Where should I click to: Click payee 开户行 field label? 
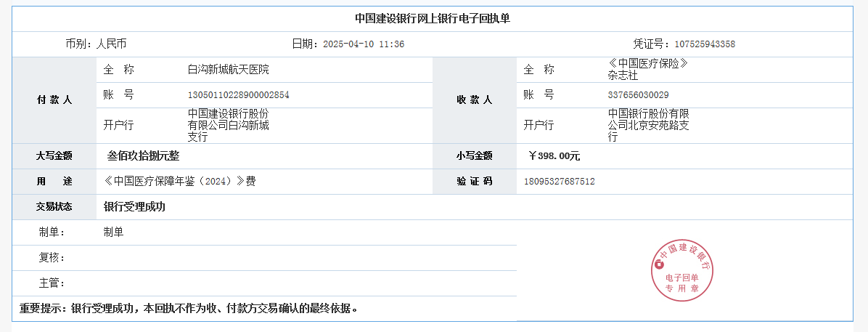tap(539, 125)
